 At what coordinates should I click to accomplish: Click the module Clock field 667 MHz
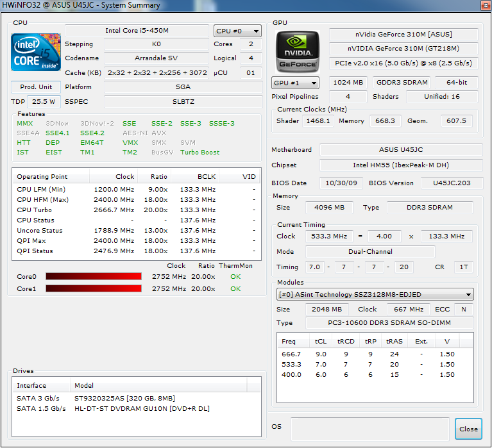(409, 310)
